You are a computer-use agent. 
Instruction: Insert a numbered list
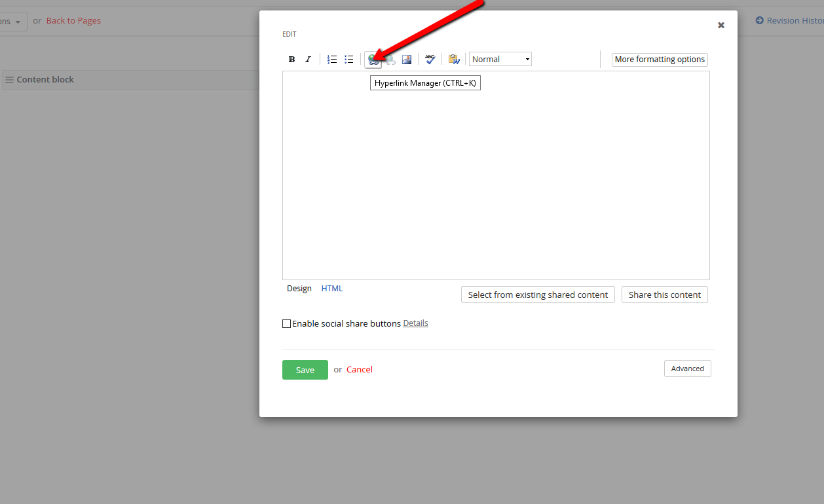pyautogui.click(x=332, y=59)
